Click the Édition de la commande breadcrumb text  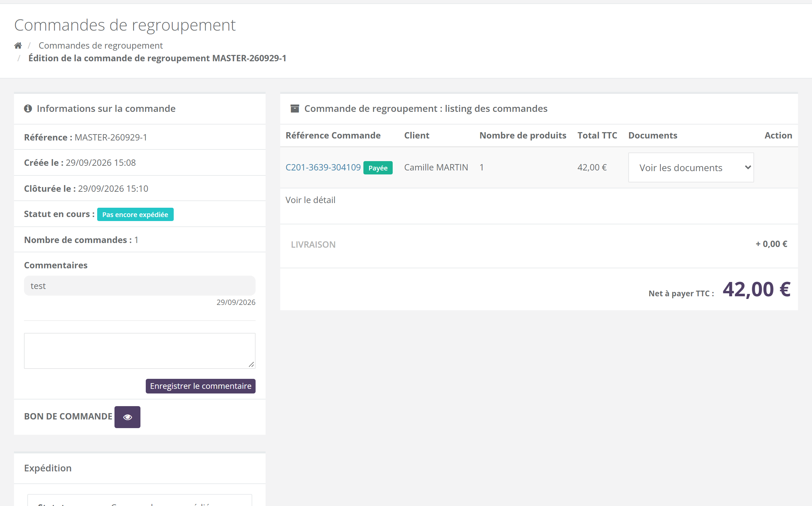157,58
